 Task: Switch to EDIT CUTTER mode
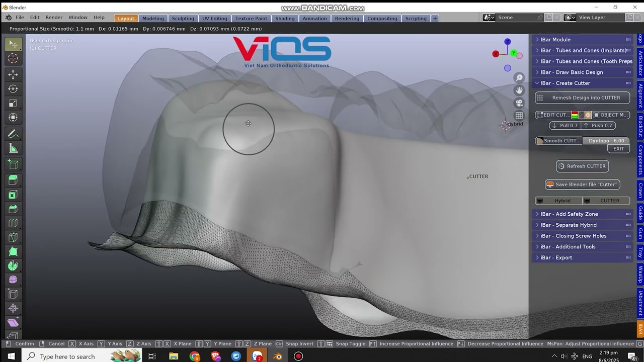click(553, 115)
